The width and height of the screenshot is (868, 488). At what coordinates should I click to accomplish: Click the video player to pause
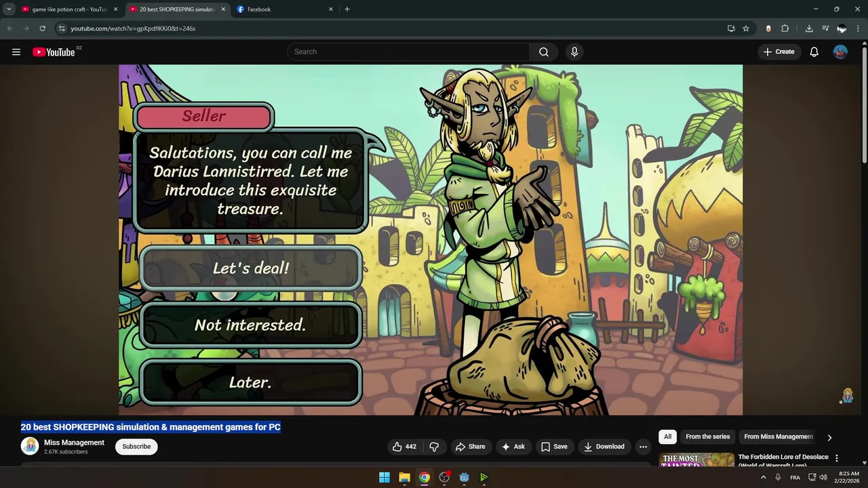click(431, 240)
